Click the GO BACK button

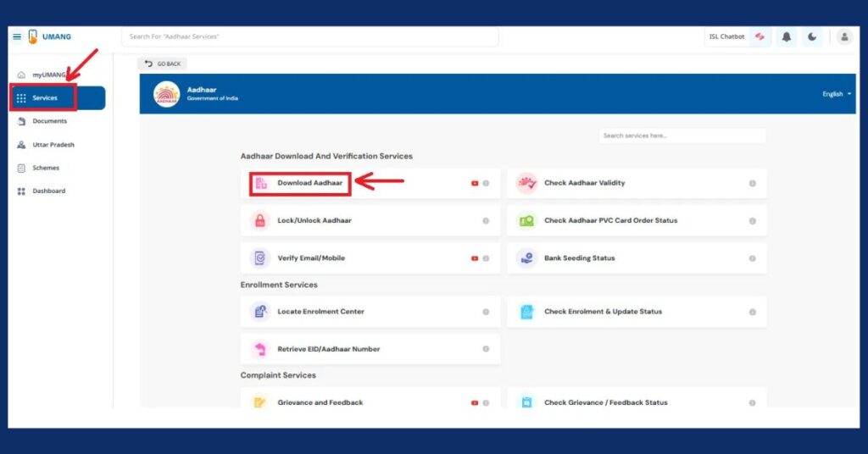(162, 64)
